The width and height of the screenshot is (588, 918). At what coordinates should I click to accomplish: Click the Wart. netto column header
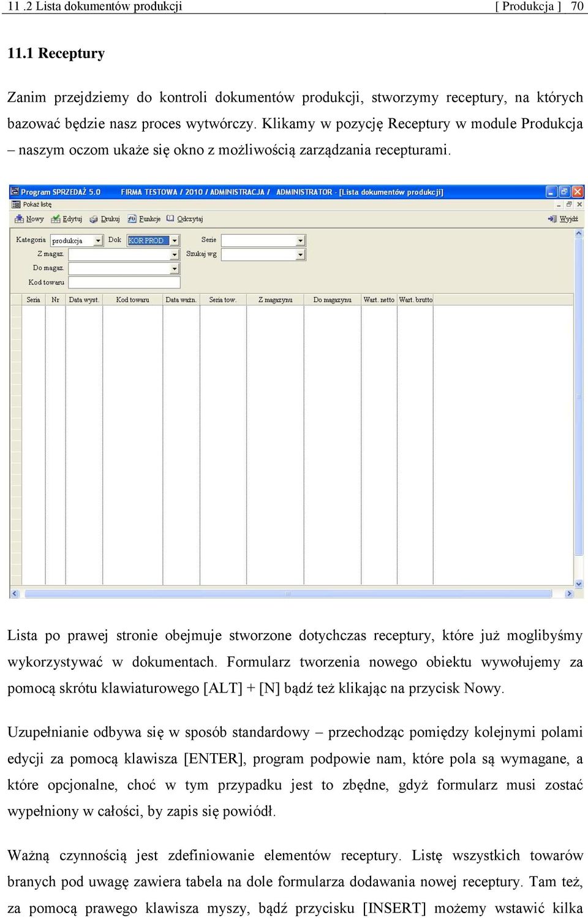[379, 300]
